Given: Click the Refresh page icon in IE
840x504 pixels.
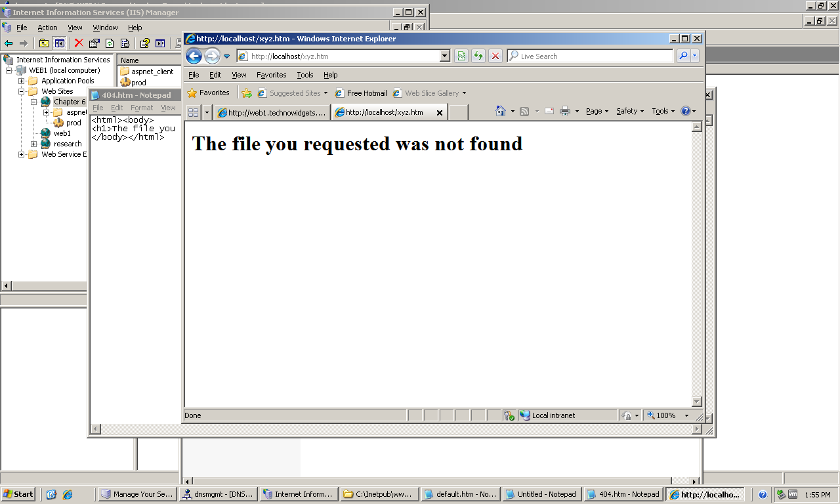Looking at the screenshot, I should 478,56.
